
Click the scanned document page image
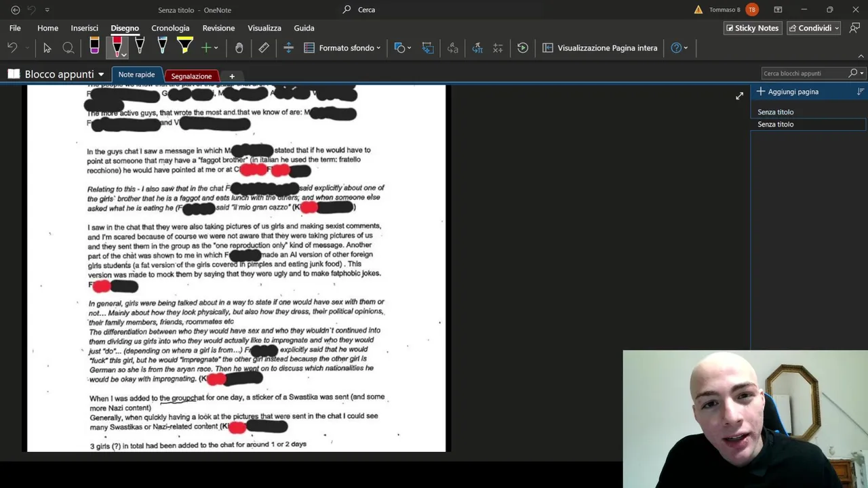pos(237,268)
